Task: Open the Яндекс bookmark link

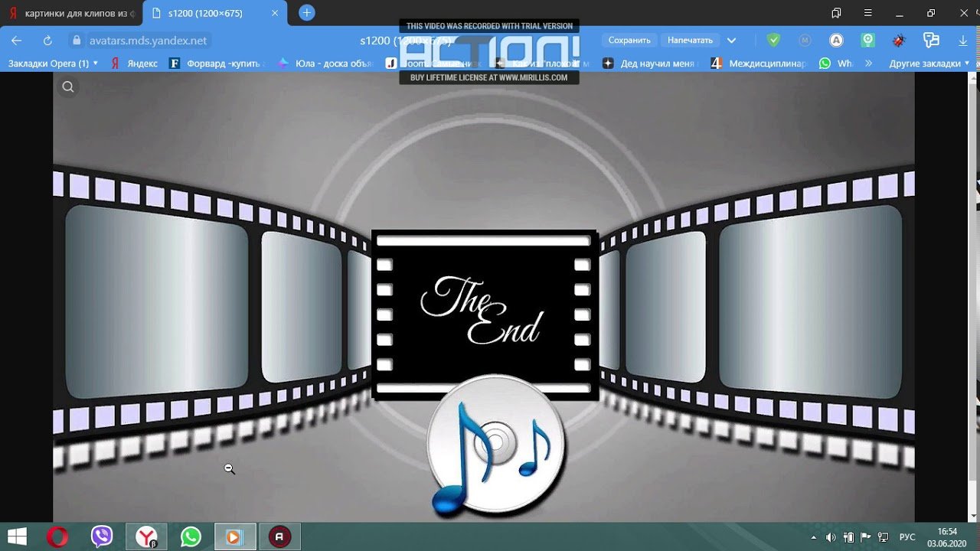Action: [135, 64]
